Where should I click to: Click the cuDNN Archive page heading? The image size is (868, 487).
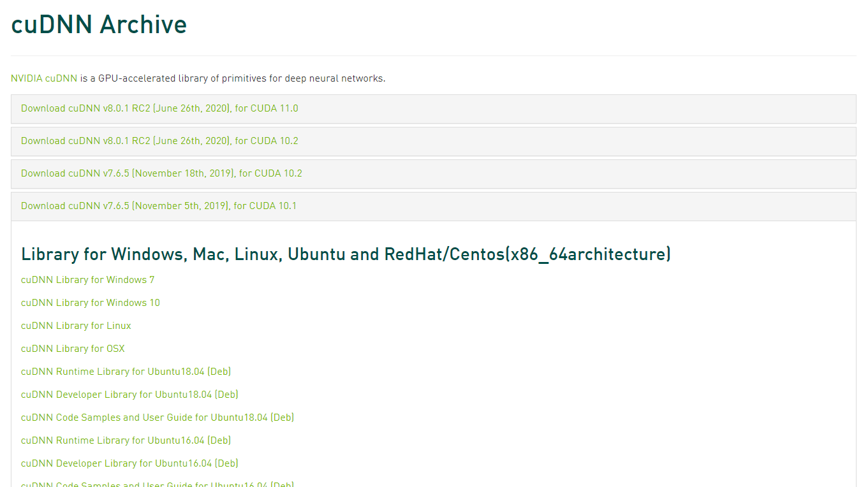coord(99,24)
